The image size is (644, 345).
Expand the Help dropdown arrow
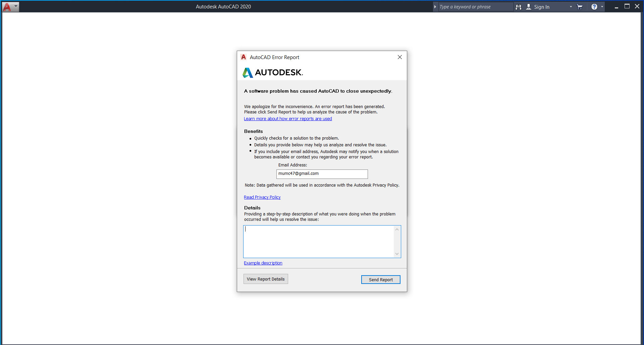click(x=602, y=7)
